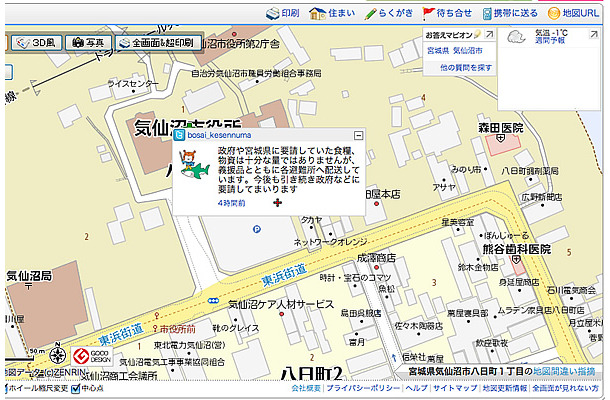Open 会社概要 footer link
Viewport: 610px width, 400px height.
(x=306, y=388)
